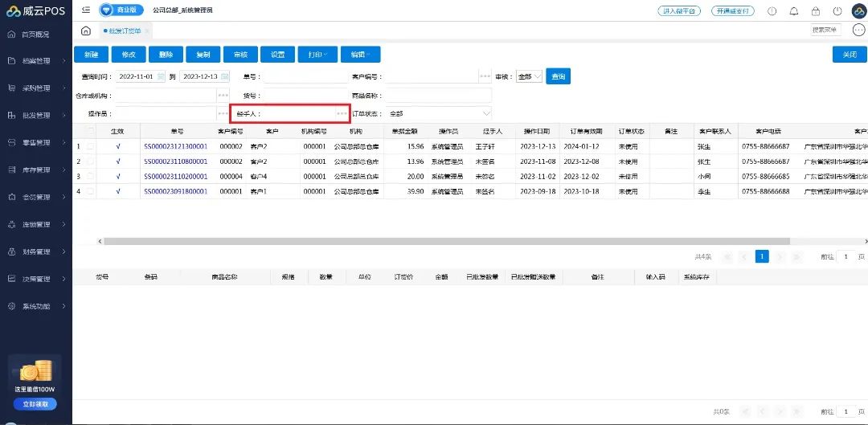
Task: Click the home icon beside the tab bar
Action: pyautogui.click(x=86, y=31)
